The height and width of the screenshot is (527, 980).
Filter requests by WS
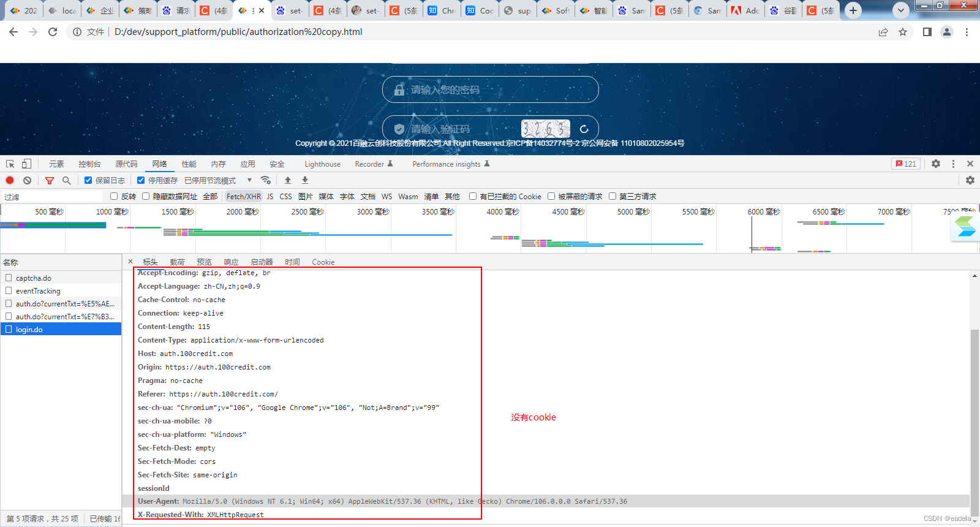click(386, 196)
